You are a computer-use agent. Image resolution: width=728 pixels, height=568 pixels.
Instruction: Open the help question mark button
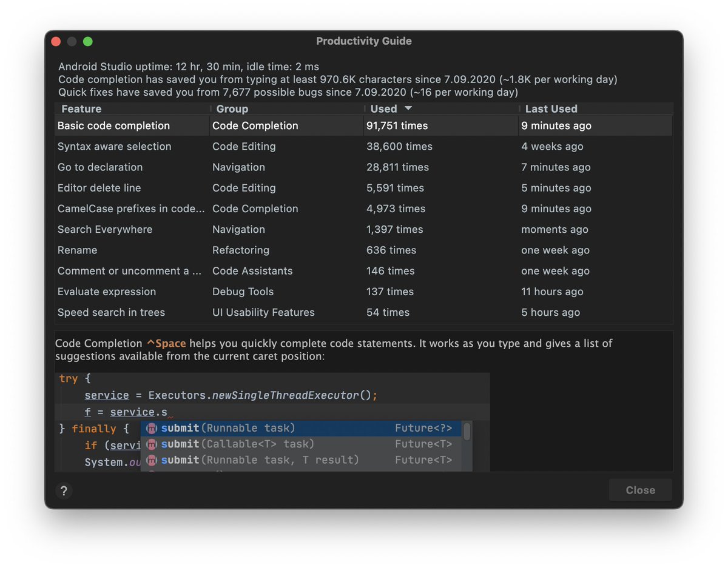coord(64,490)
